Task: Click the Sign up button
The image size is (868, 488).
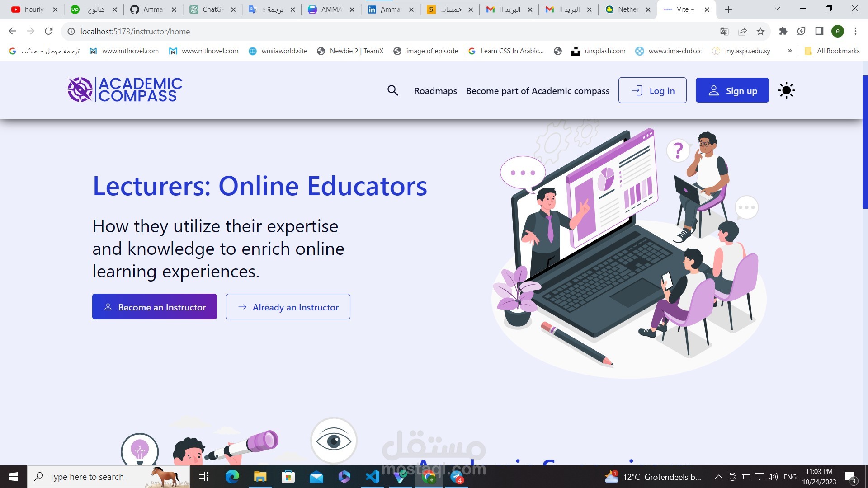Action: (x=732, y=90)
